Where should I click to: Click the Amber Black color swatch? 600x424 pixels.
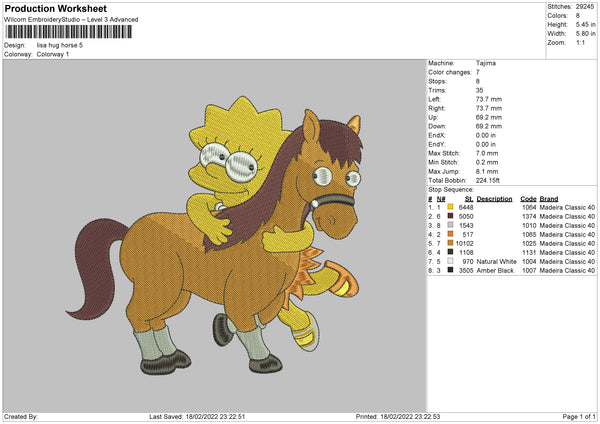(450, 270)
